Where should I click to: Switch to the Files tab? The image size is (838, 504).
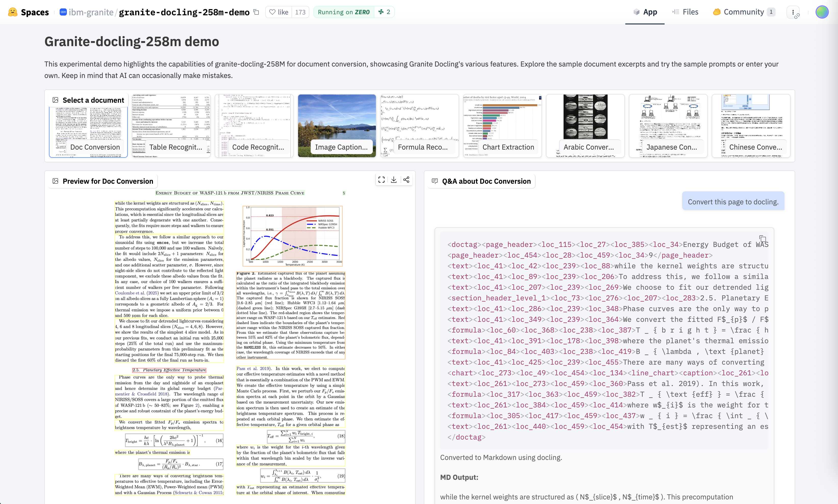point(685,12)
